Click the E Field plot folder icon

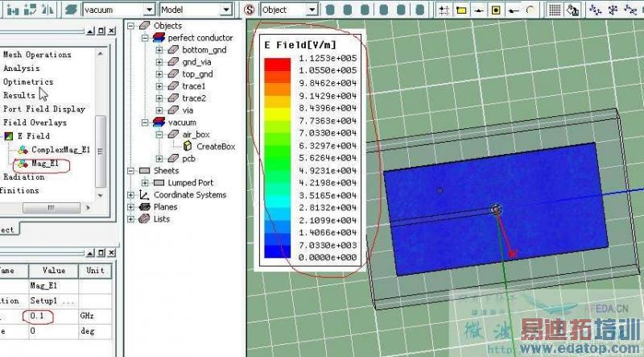coord(8,136)
